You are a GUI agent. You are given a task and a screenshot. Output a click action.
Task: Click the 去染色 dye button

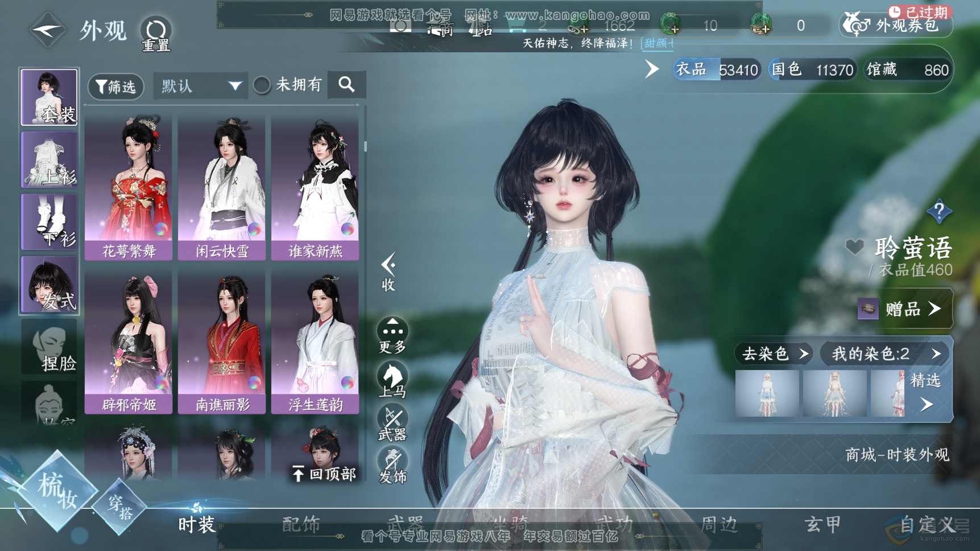tap(774, 354)
